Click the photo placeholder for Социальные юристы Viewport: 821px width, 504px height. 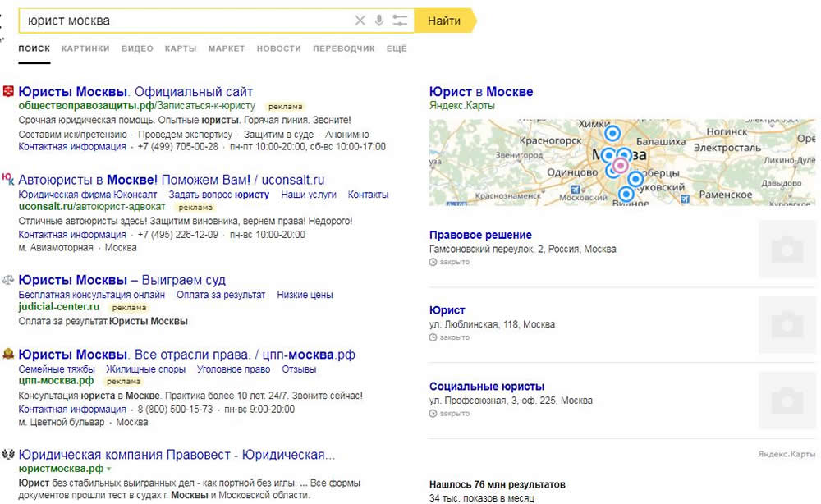click(787, 400)
